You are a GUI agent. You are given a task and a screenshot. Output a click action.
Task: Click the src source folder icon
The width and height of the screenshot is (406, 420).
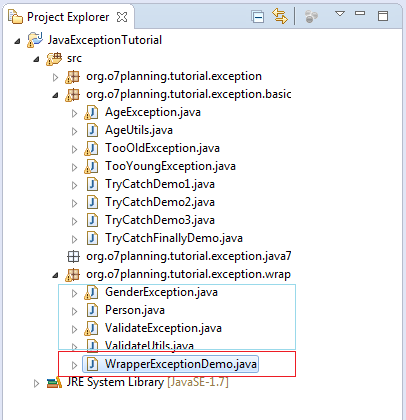click(x=54, y=58)
